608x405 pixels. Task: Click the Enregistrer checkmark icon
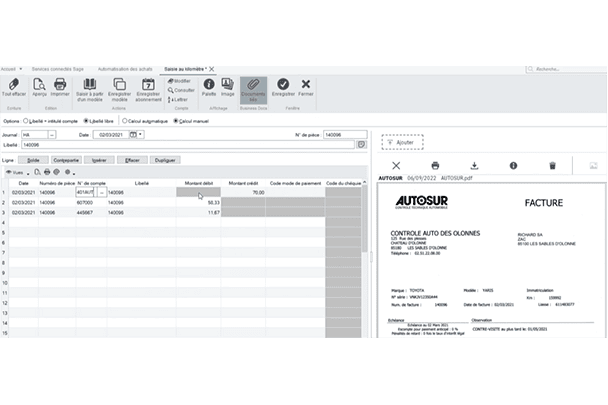pos(283,84)
